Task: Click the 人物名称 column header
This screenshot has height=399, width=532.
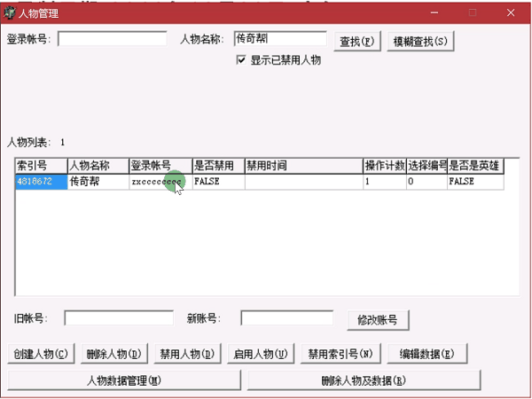Action: click(98, 166)
